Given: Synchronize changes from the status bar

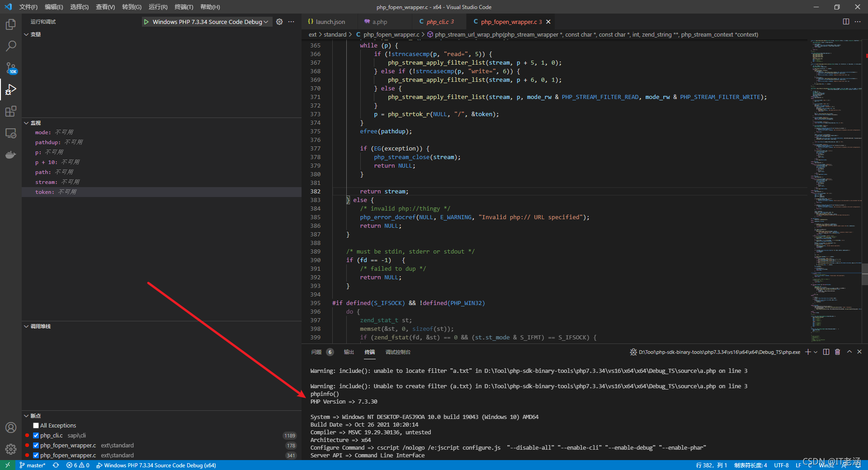Looking at the screenshot, I should pyautogui.click(x=56, y=465).
